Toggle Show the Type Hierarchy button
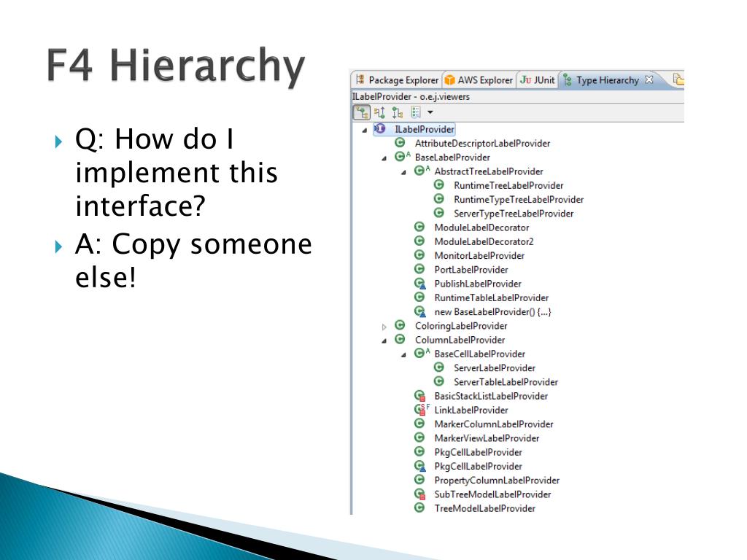Viewport: 747px width, 560px height. 362,112
